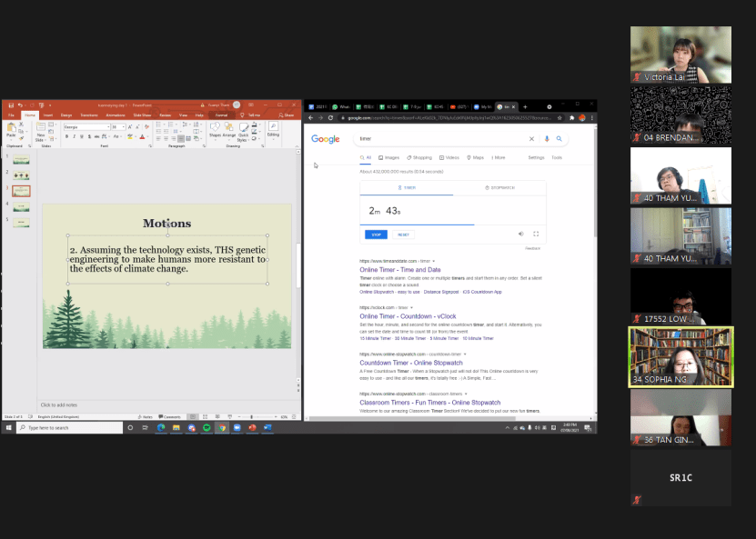Activate the Format Painter brush

[x=21, y=138]
